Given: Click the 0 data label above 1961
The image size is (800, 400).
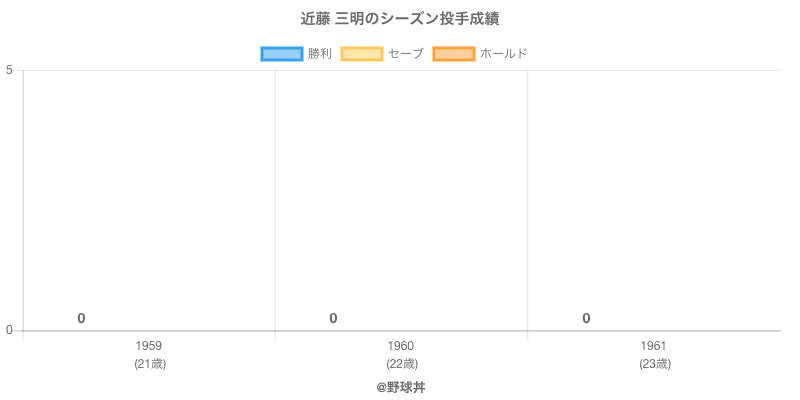Looking at the screenshot, I should (x=586, y=319).
